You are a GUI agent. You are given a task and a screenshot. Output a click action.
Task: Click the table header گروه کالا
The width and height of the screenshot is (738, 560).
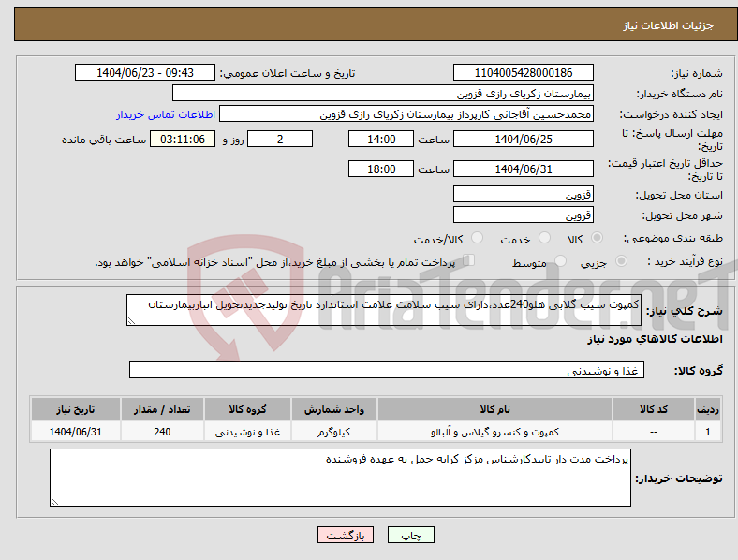click(x=247, y=409)
